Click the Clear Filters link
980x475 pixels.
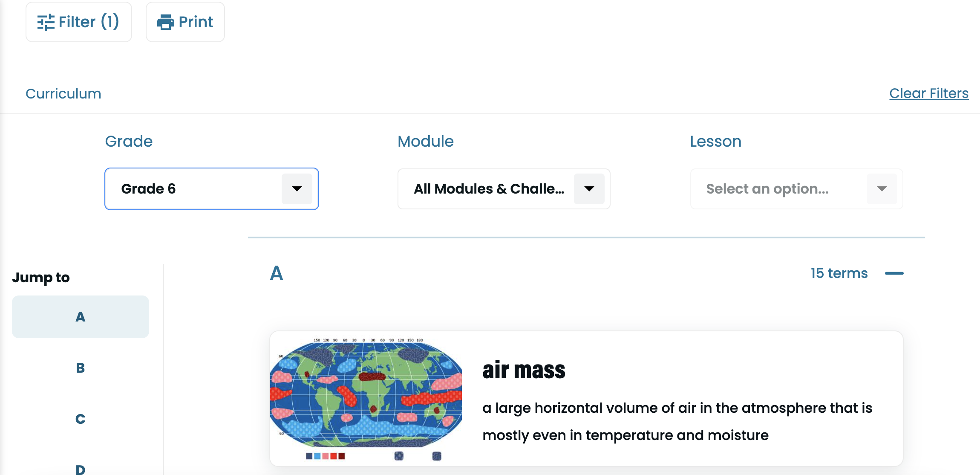tap(929, 93)
